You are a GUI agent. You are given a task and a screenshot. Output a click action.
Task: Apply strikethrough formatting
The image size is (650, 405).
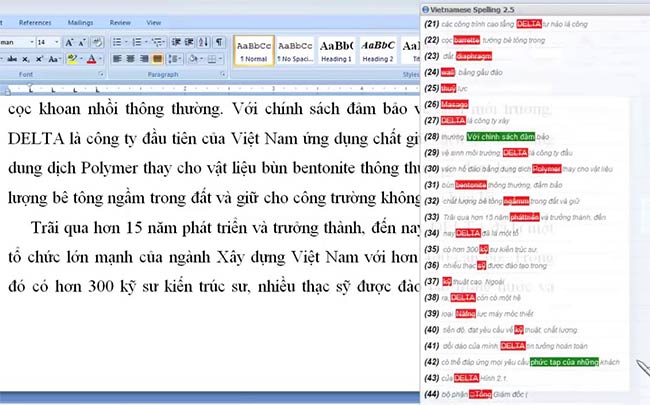[12, 59]
